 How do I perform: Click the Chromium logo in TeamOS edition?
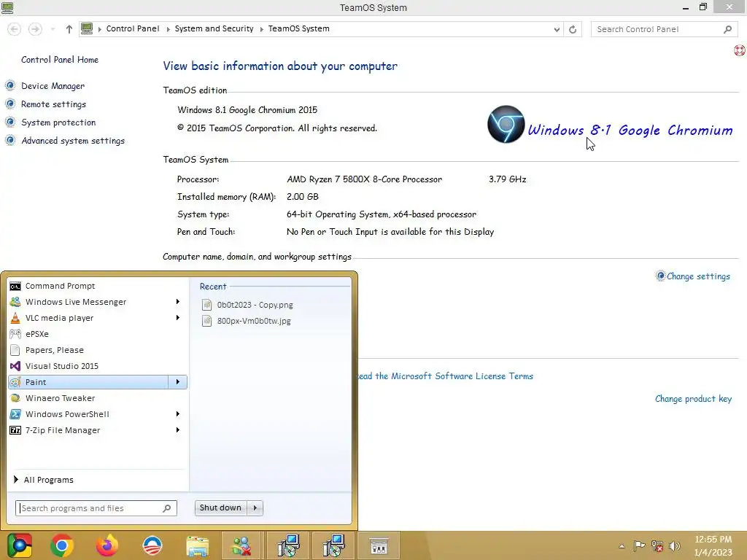tap(506, 124)
